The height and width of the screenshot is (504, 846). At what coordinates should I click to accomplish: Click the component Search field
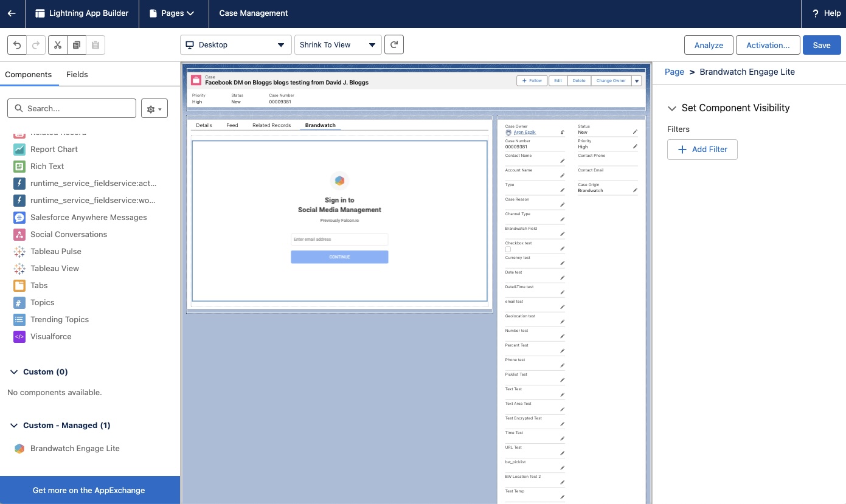click(x=72, y=108)
